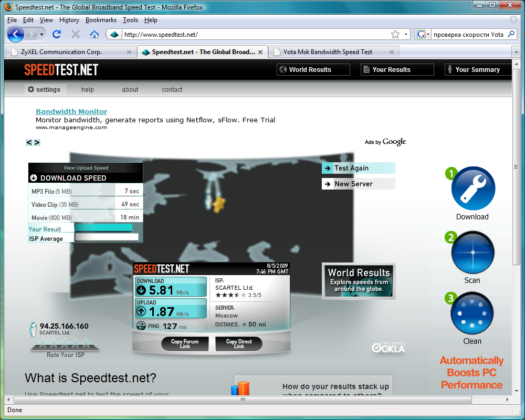This screenshot has width=525, height=420.
Task: Click the next ad arrow
Action: pyautogui.click(x=37, y=142)
